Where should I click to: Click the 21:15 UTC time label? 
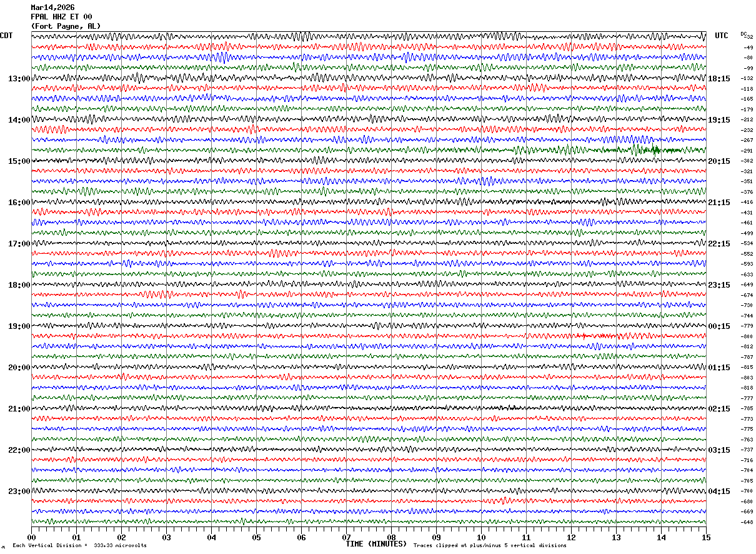click(719, 203)
